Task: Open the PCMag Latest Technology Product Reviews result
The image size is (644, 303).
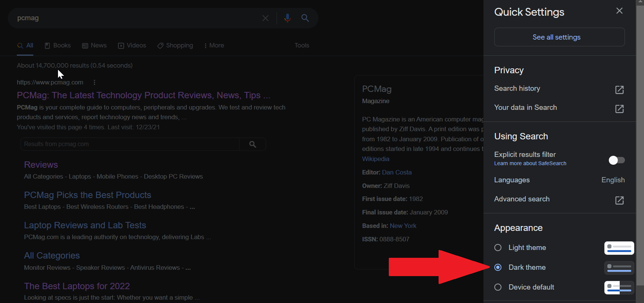Action: click(143, 95)
